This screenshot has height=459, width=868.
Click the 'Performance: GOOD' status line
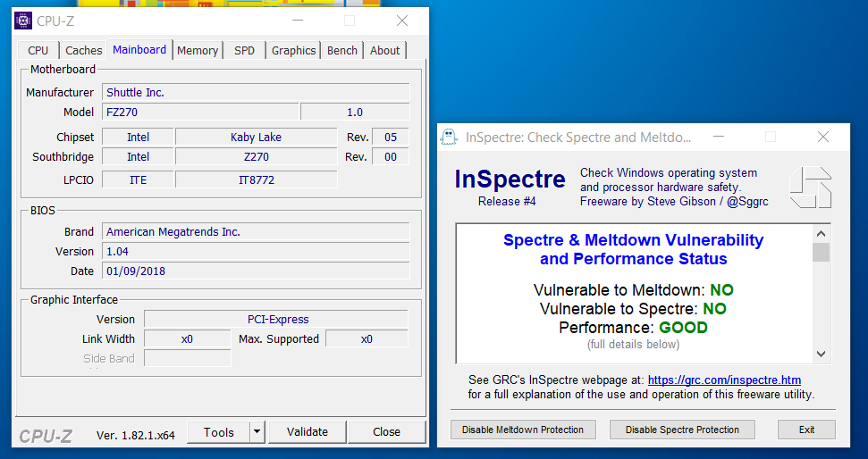(633, 328)
